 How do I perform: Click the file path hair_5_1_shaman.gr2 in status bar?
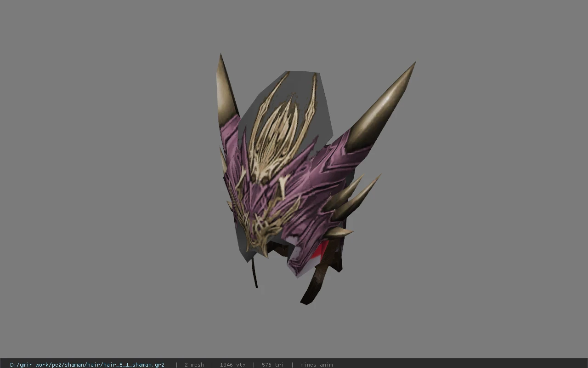point(87,365)
